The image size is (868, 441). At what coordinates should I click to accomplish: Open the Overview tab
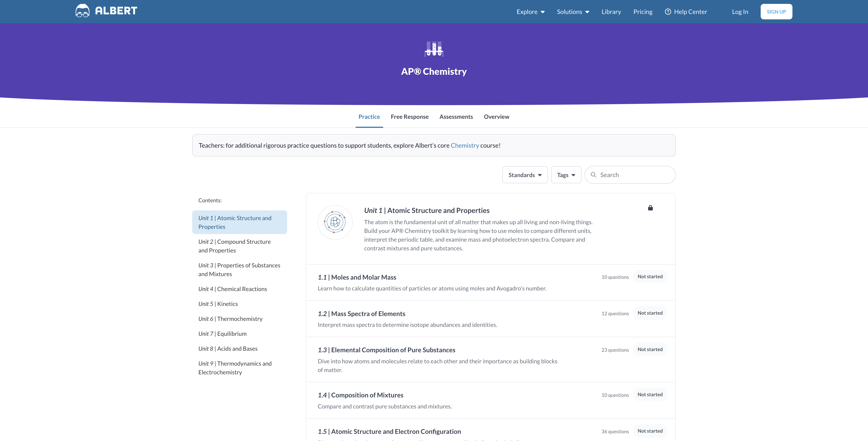496,117
